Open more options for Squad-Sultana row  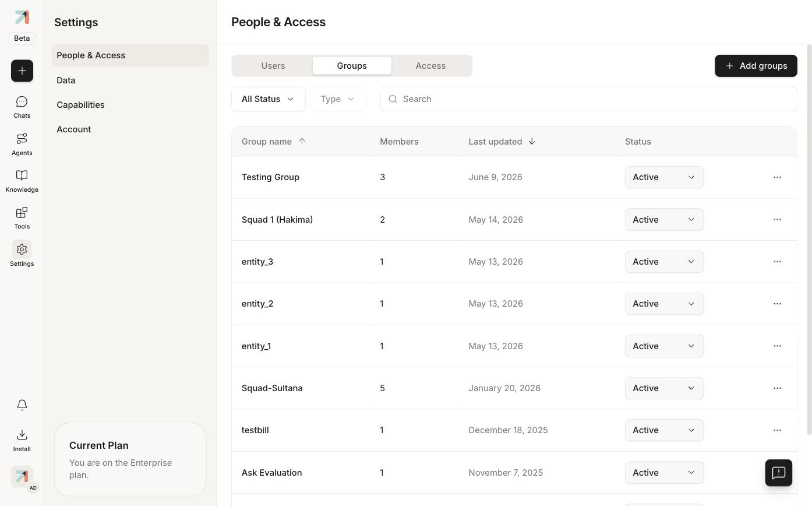pyautogui.click(x=777, y=388)
